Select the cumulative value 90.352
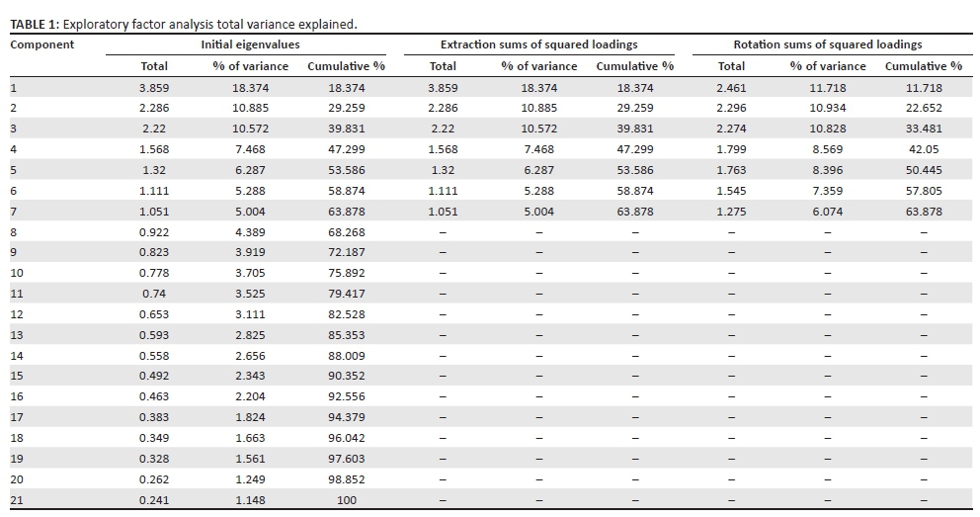The image size is (980, 517). click(x=346, y=376)
